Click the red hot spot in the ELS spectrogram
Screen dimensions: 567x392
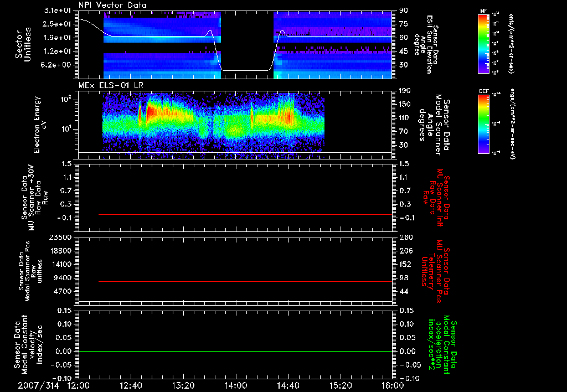point(151,111)
